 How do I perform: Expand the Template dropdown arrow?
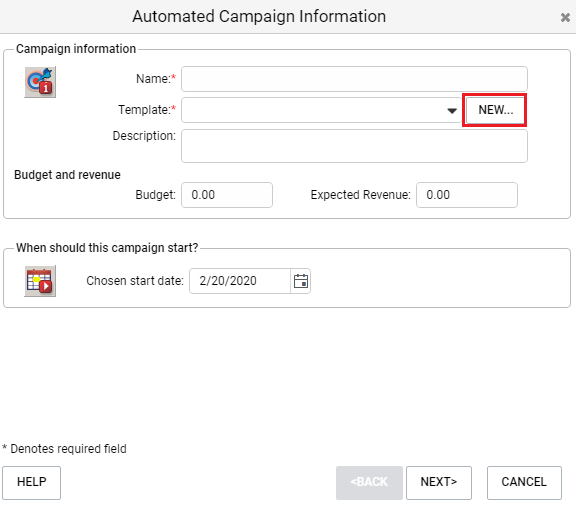point(452,110)
